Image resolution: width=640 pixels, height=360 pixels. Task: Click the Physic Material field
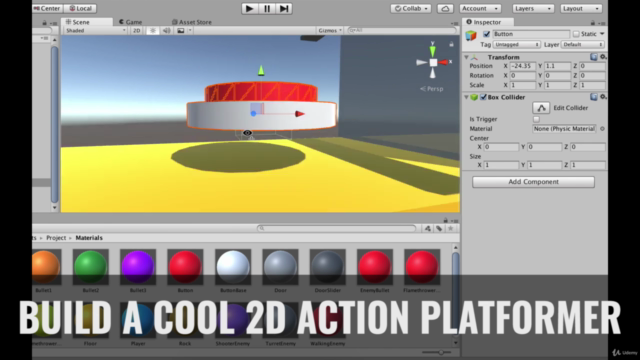564,129
